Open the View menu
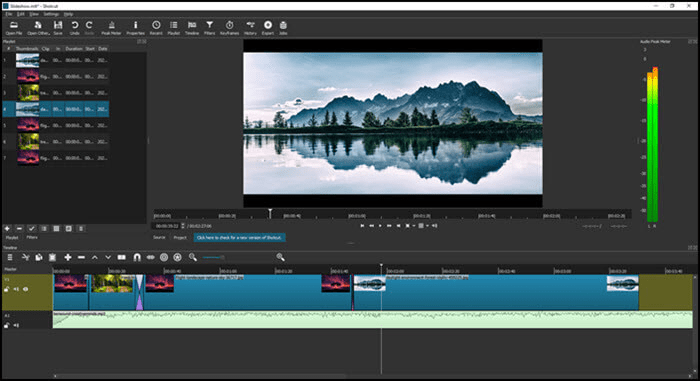The image size is (700, 381). (34, 14)
